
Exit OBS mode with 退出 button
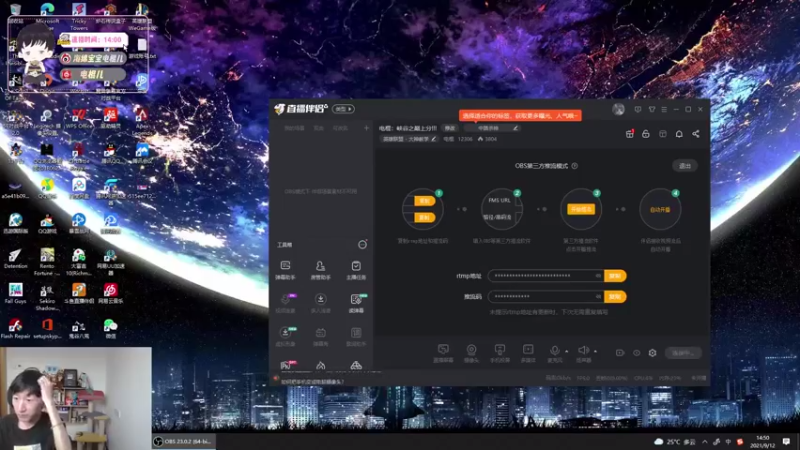click(685, 166)
